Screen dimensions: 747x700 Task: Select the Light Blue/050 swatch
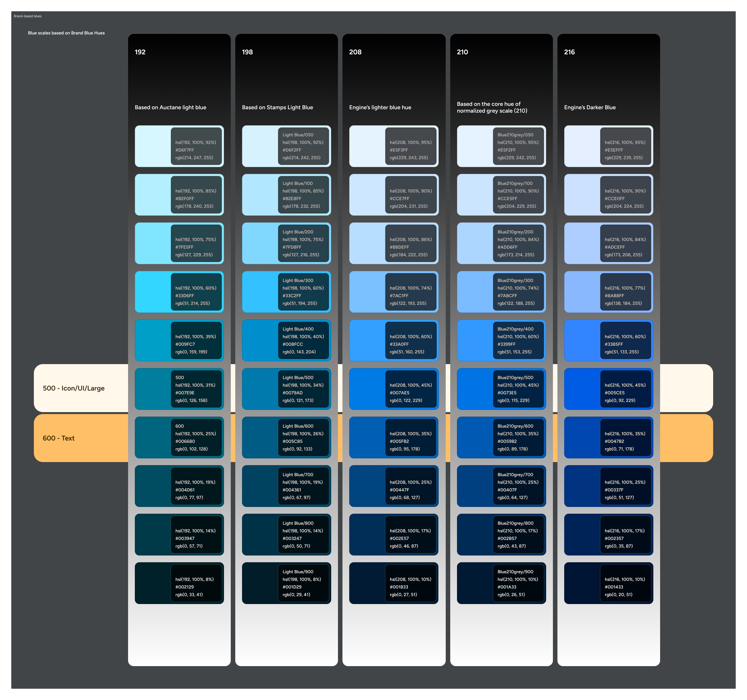[286, 146]
